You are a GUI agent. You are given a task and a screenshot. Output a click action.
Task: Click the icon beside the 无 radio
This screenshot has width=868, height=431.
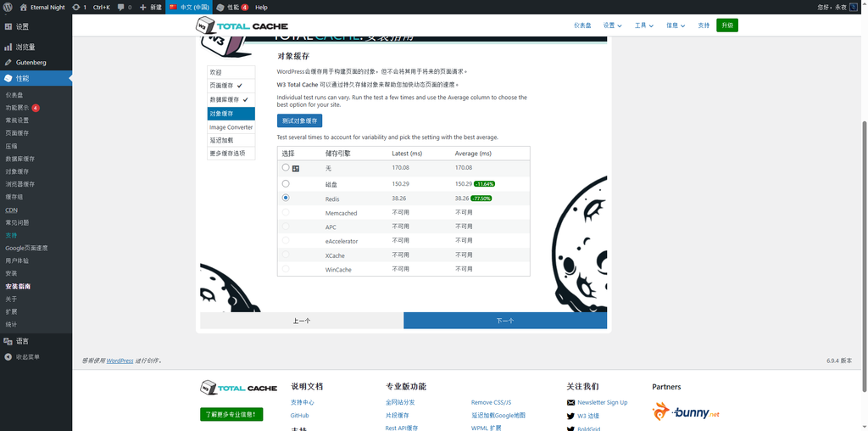[296, 168]
